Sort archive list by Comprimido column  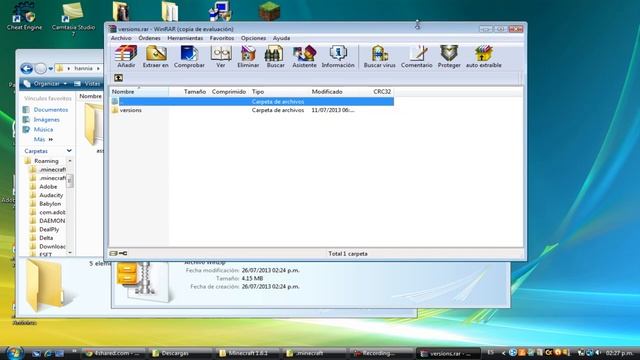tap(229, 91)
